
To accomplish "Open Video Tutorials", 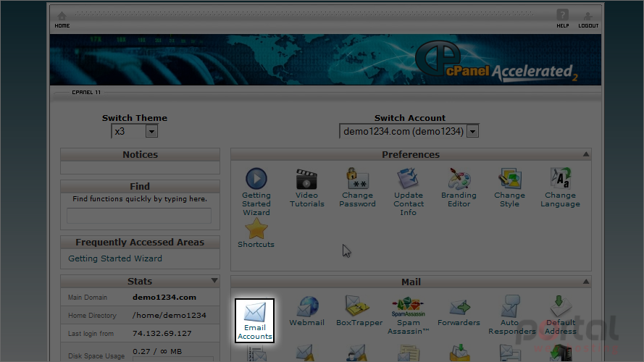I will [x=306, y=188].
